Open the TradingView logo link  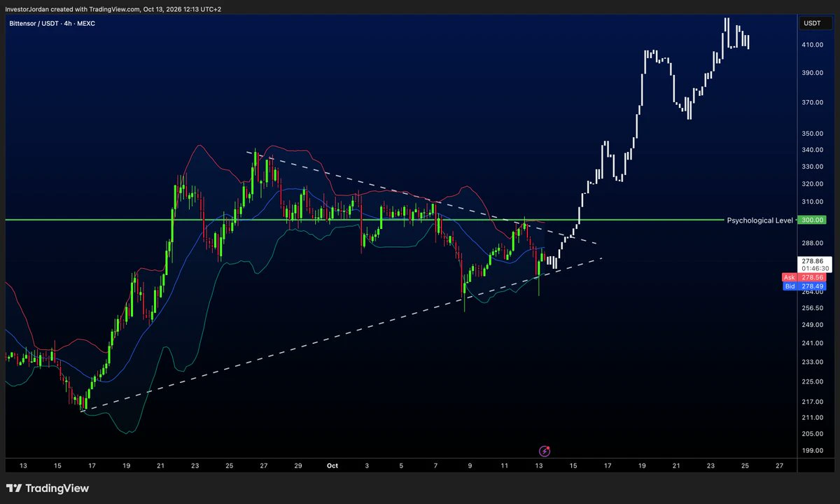(48, 489)
